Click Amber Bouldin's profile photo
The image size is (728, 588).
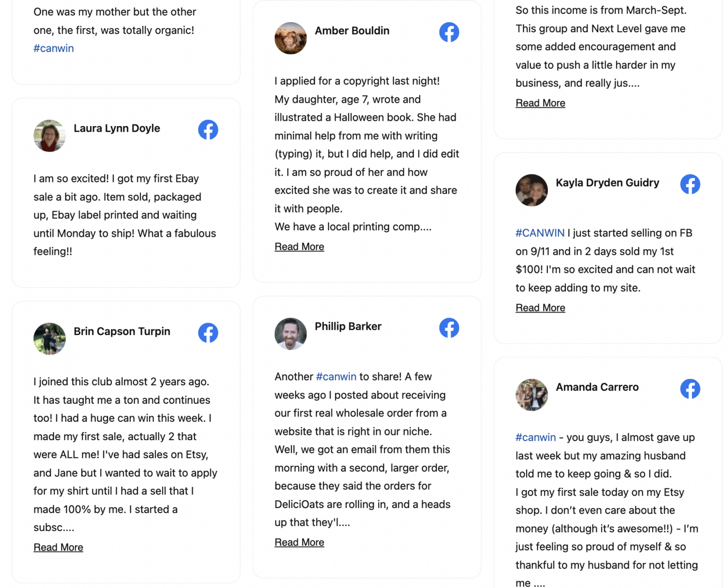pos(291,38)
